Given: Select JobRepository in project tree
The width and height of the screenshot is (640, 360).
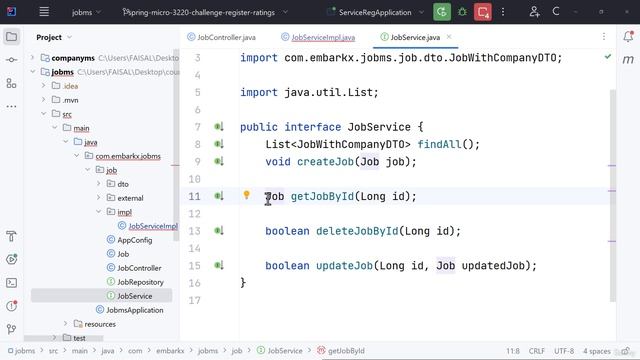Looking at the screenshot, I should tap(135, 282).
